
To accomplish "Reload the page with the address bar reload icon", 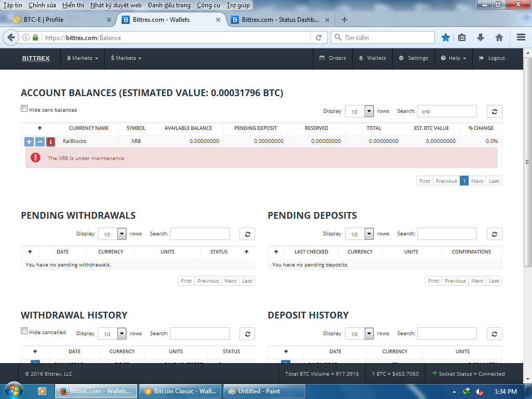I will click(318, 37).
